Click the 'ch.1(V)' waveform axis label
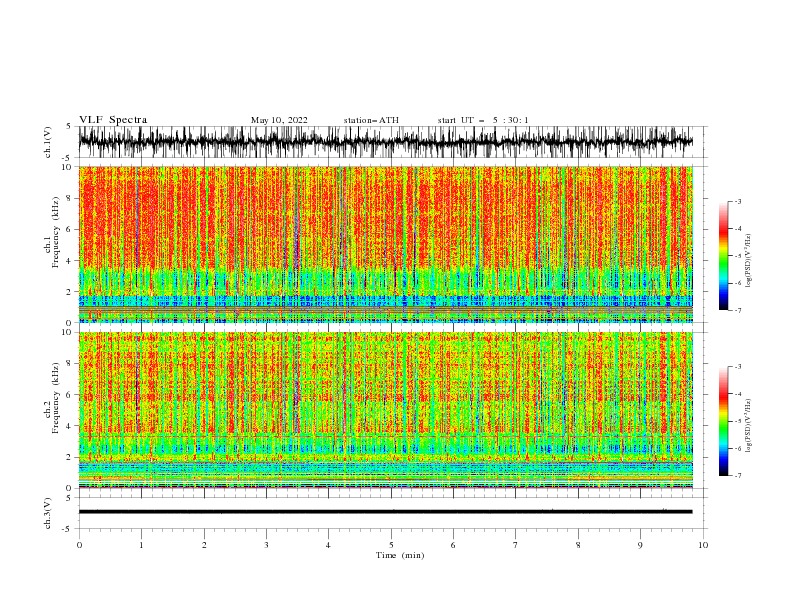The height and width of the screenshot is (612, 792). click(48, 142)
